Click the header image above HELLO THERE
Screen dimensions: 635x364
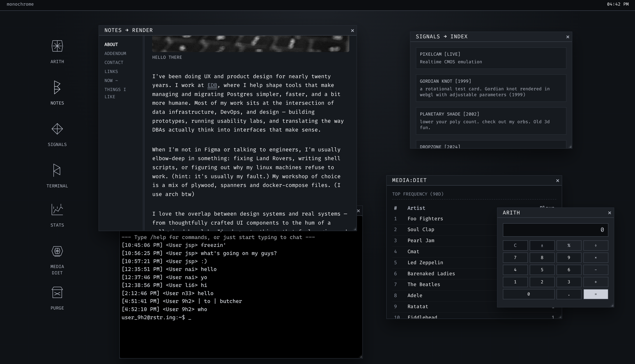pyautogui.click(x=251, y=44)
